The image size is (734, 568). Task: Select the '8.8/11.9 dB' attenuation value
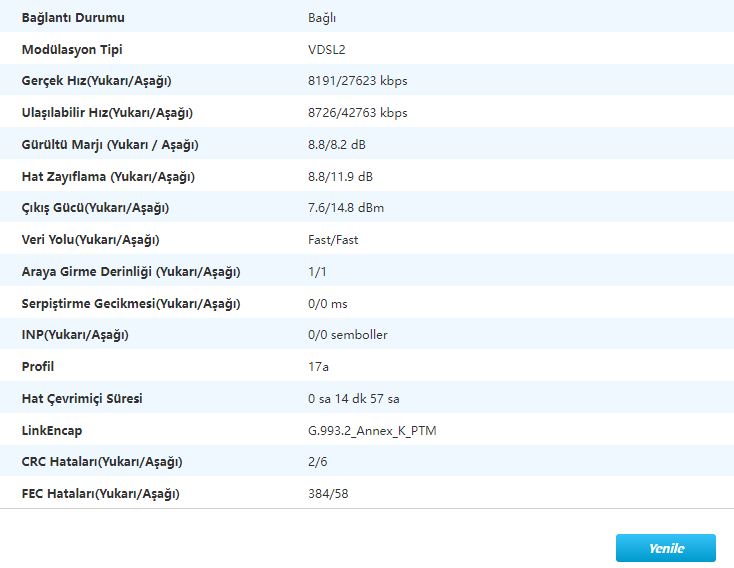340,177
